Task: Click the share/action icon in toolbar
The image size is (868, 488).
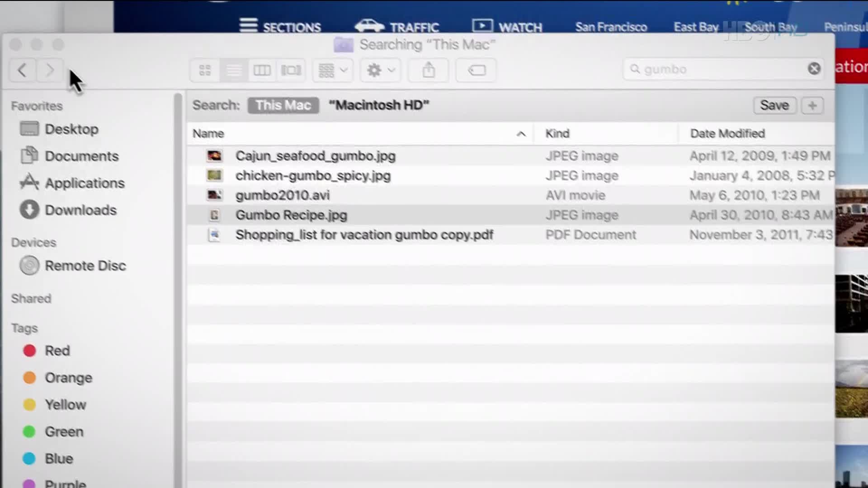Action: pos(428,70)
